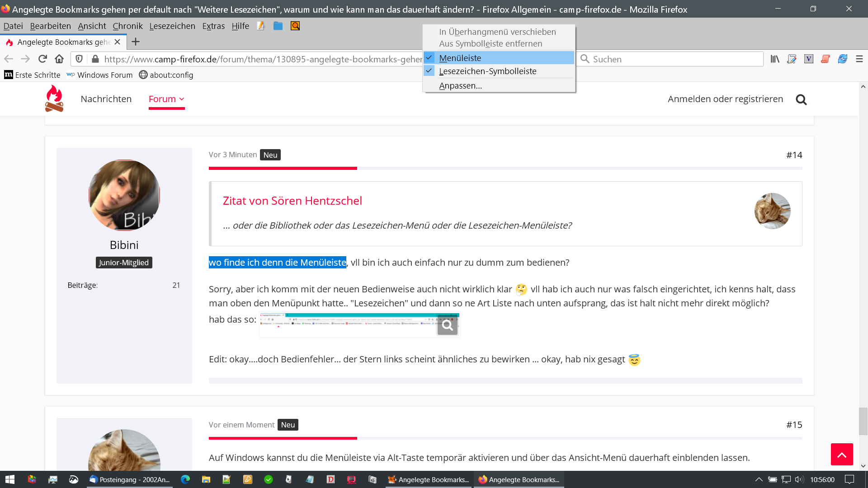Expand the Forum navigation dropdown

click(166, 99)
